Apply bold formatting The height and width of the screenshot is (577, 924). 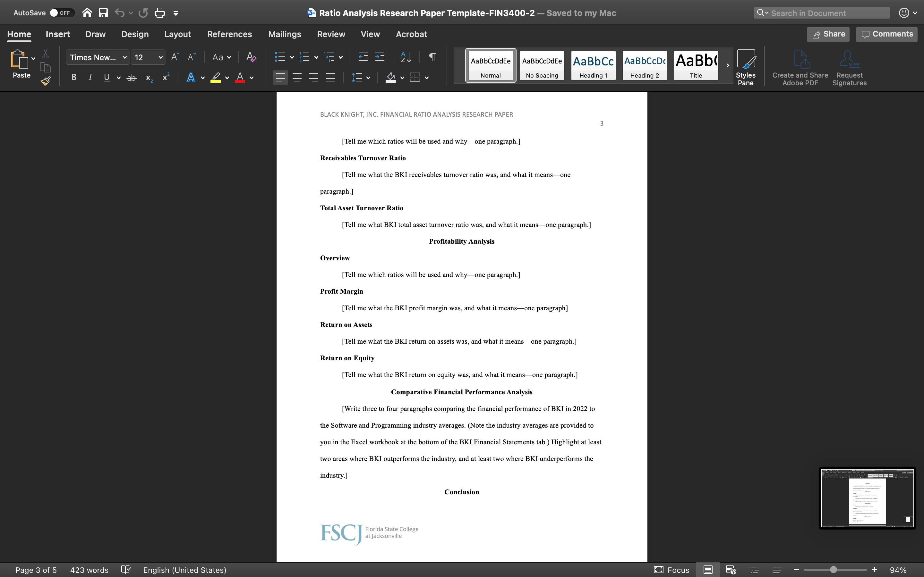(x=73, y=78)
